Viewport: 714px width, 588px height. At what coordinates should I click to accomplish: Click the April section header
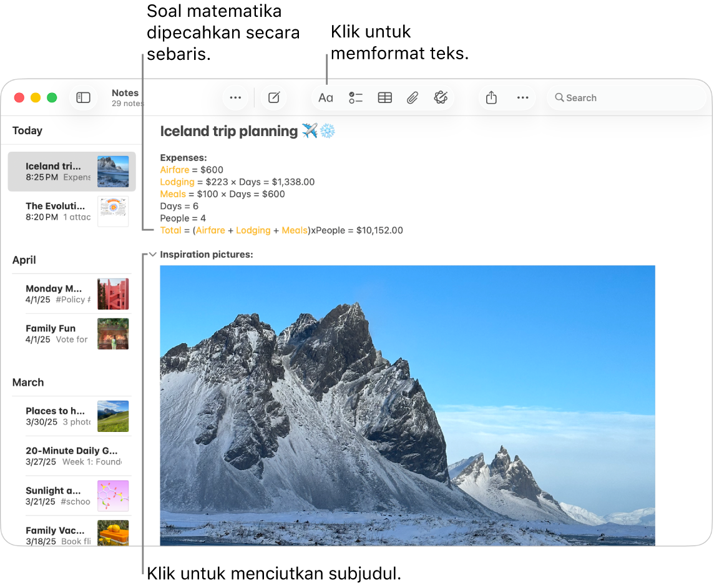point(24,260)
